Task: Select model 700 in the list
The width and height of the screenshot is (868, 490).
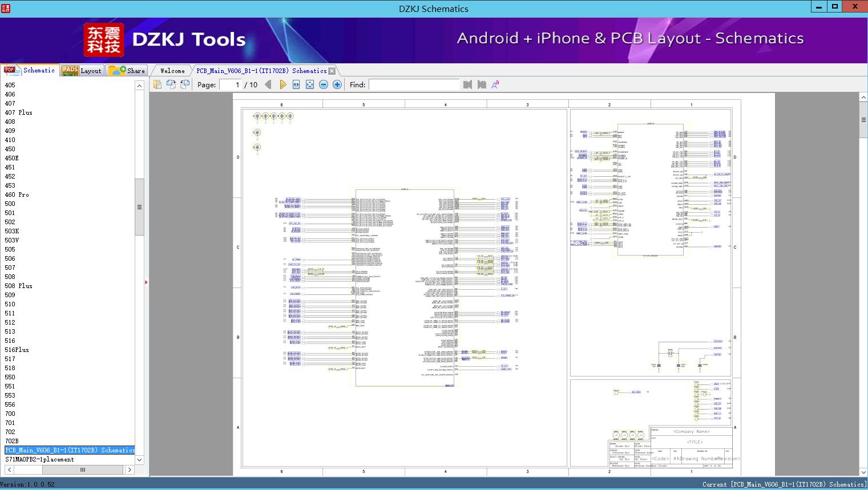Action: (10, 414)
